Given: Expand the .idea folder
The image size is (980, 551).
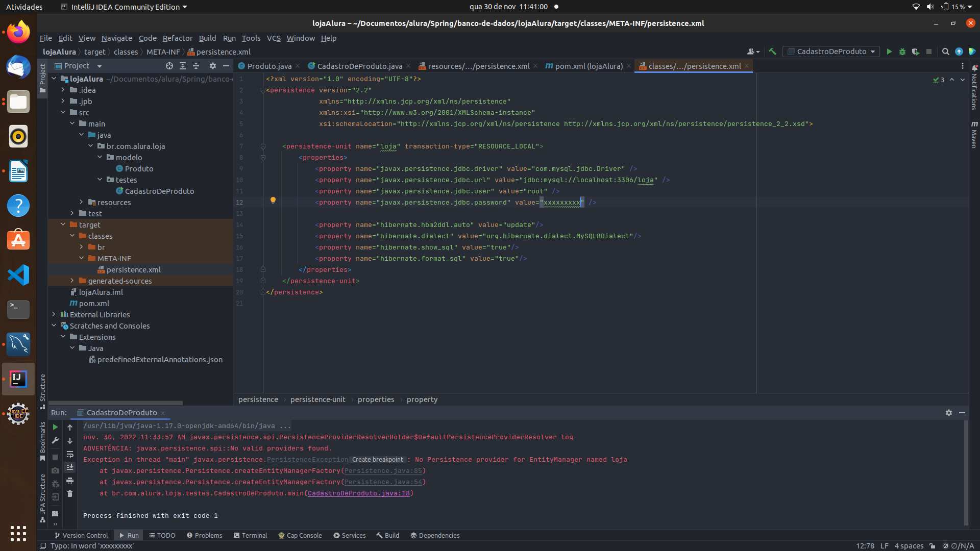Looking at the screenshot, I should [x=63, y=90].
